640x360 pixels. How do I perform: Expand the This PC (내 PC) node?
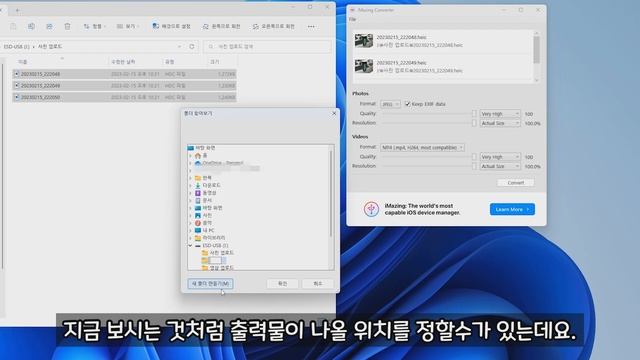pos(190,230)
